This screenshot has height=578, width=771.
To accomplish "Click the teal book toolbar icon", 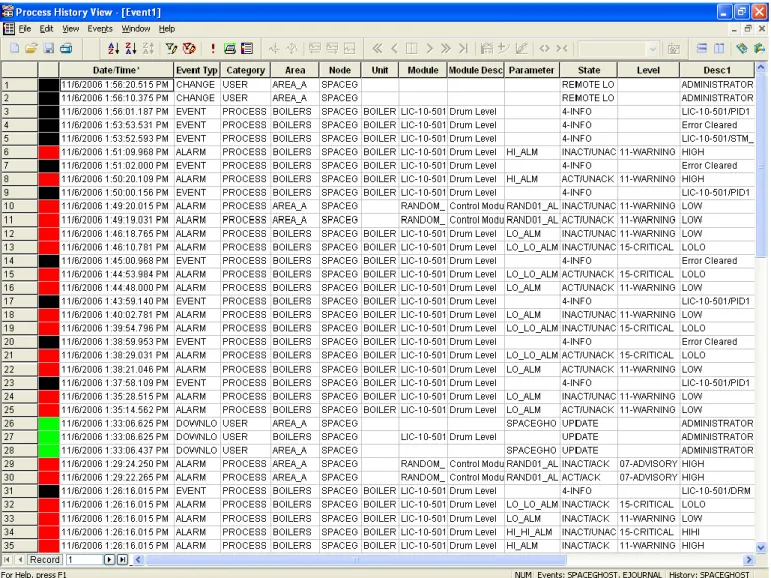I will 742,48.
